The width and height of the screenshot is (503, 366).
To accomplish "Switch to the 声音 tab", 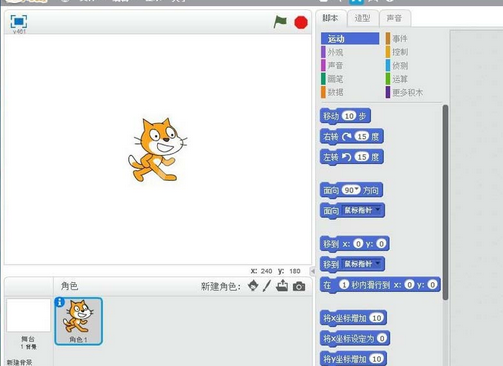I will point(394,18).
